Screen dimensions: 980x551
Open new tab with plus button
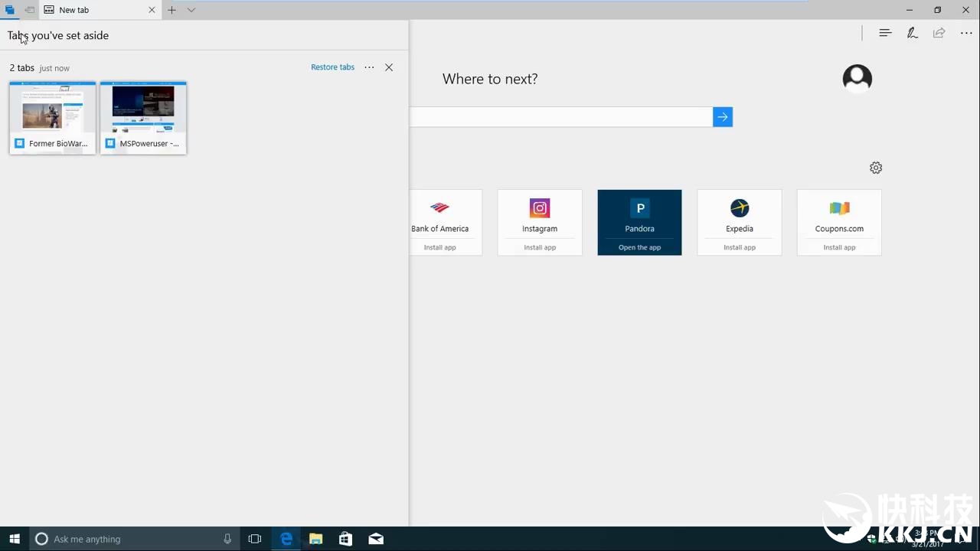(x=171, y=10)
